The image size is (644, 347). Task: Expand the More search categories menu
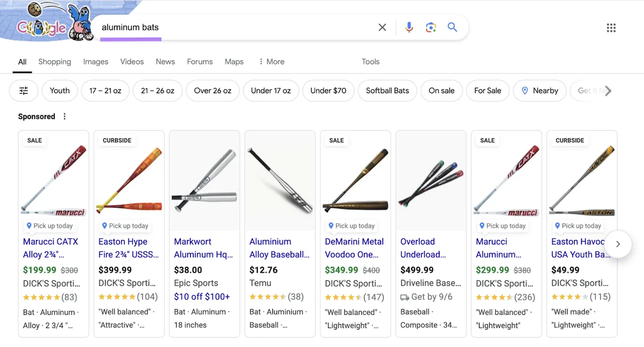tap(272, 62)
